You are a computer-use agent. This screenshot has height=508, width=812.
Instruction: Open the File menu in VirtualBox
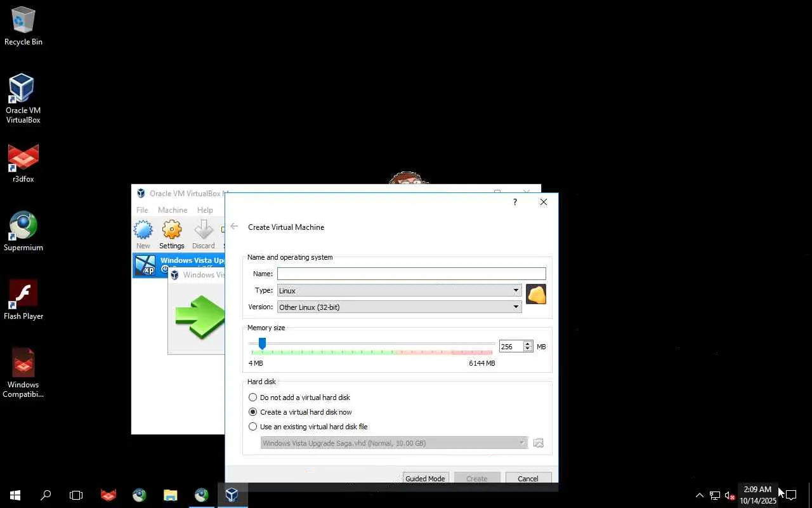point(142,210)
